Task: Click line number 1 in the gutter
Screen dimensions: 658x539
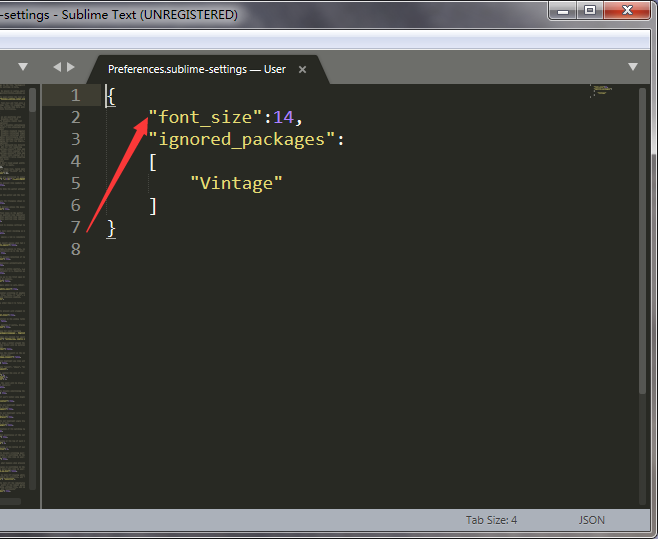Action: tap(76, 95)
